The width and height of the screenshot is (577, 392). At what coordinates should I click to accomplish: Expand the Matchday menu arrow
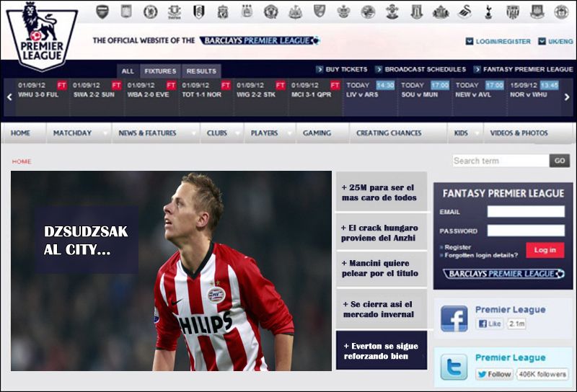(105, 133)
